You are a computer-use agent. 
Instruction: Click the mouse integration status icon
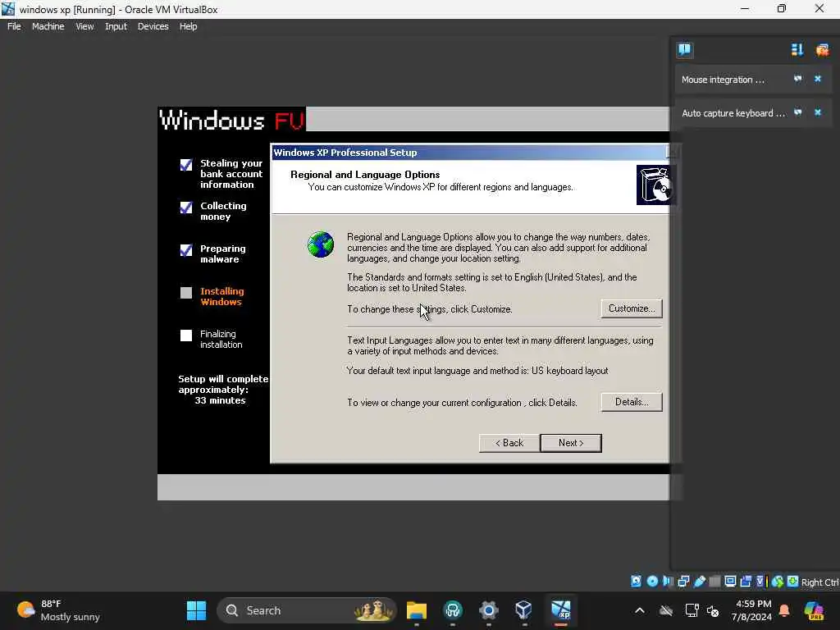778,582
